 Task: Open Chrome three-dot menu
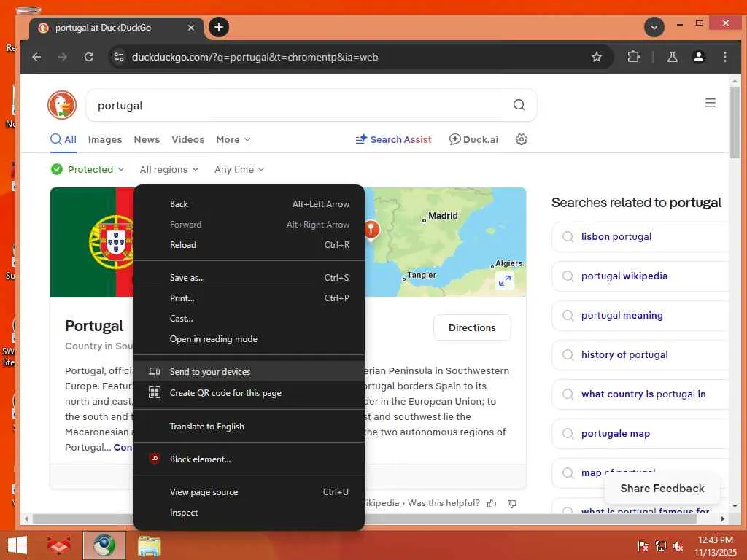724,57
